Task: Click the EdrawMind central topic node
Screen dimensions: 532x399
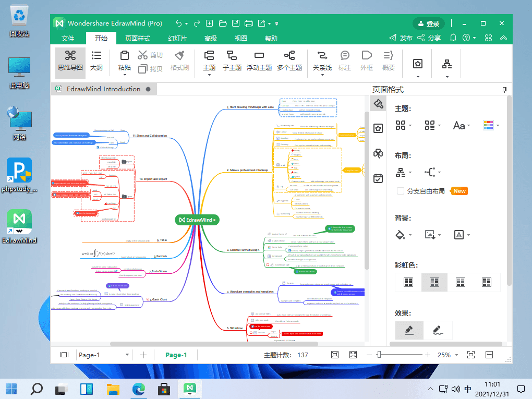Action: click(197, 220)
